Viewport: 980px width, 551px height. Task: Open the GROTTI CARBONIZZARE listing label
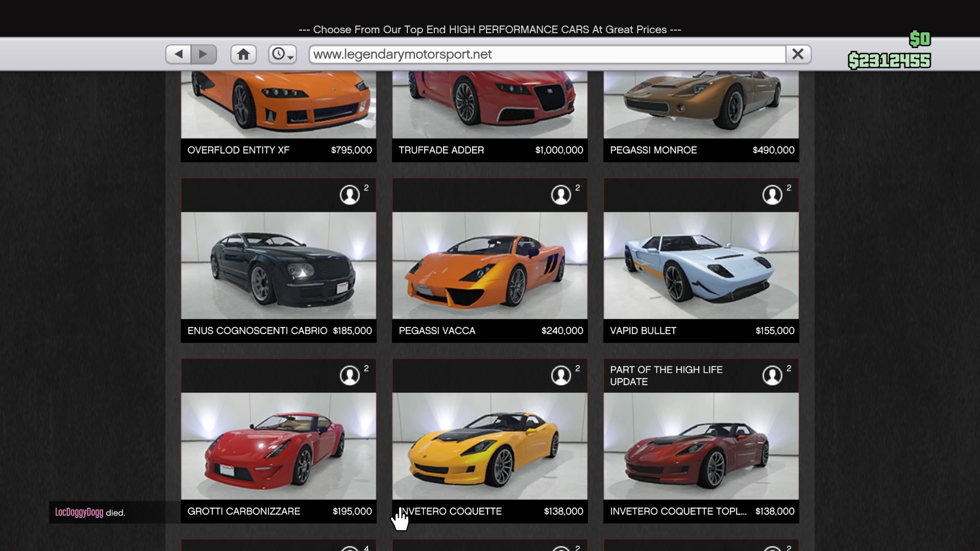(244, 511)
